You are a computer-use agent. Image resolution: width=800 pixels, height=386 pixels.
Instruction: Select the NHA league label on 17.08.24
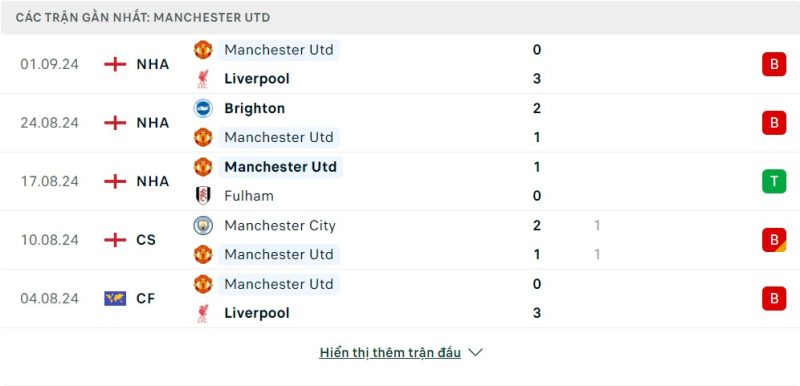pos(153,181)
